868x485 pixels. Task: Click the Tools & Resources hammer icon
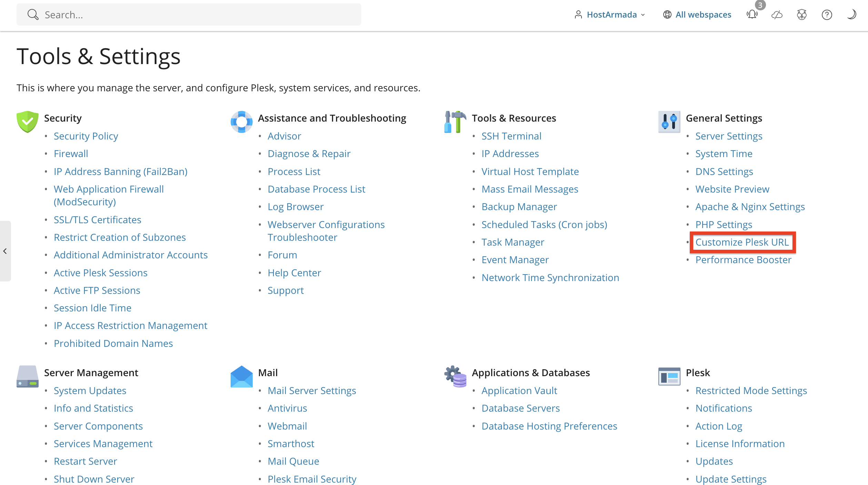click(455, 122)
